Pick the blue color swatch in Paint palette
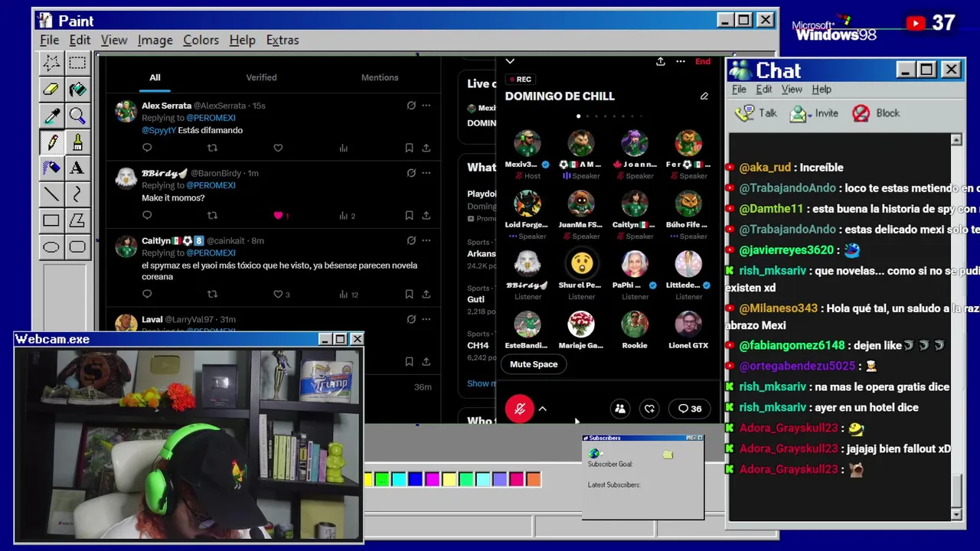This screenshot has width=980, height=551. (x=416, y=480)
